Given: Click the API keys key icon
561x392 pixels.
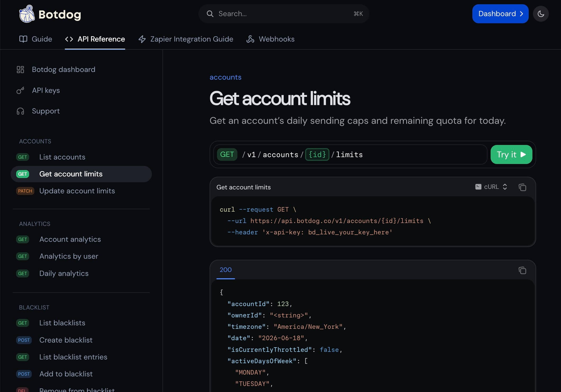Looking at the screenshot, I should (20, 90).
